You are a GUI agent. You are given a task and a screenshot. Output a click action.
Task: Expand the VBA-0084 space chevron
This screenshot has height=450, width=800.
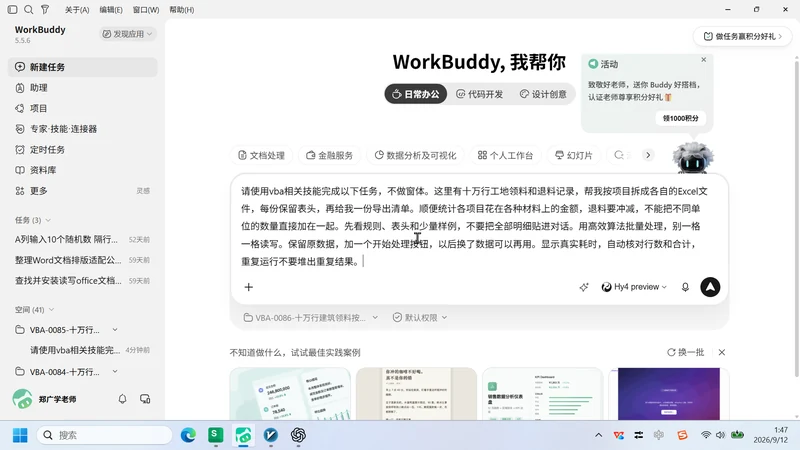tap(115, 371)
